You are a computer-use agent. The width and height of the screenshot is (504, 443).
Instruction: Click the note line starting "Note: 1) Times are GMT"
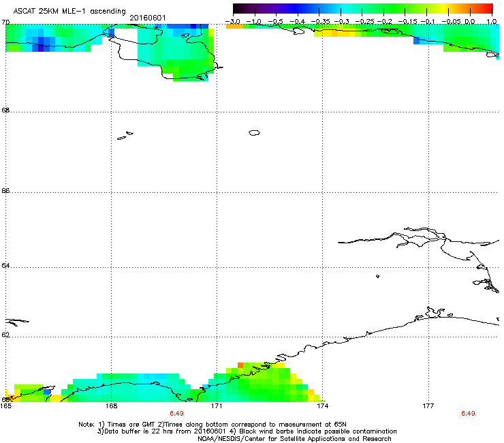click(x=212, y=425)
